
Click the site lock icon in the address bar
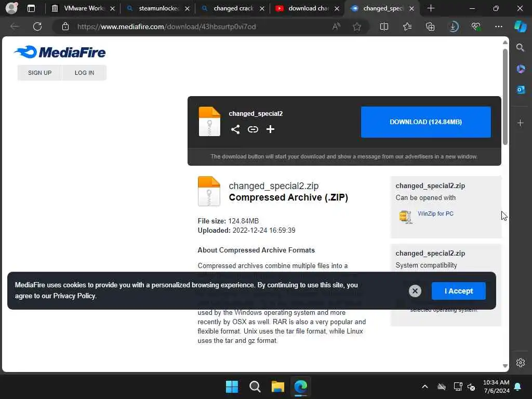click(65, 26)
